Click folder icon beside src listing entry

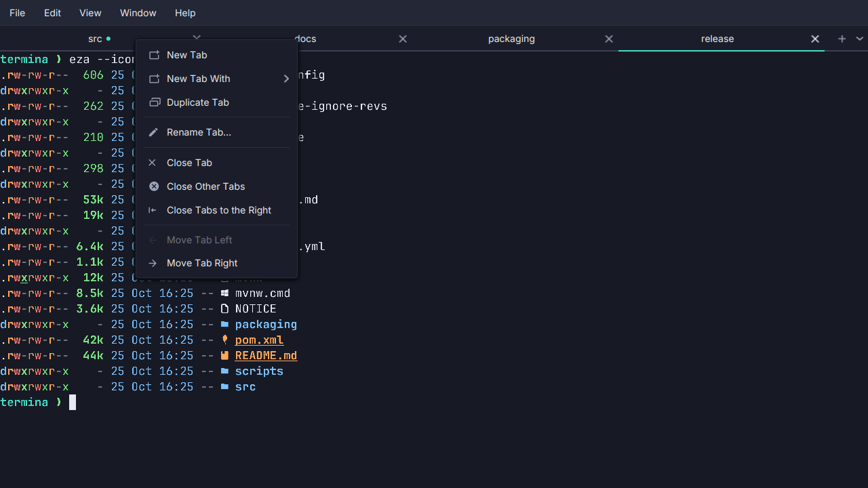225,387
